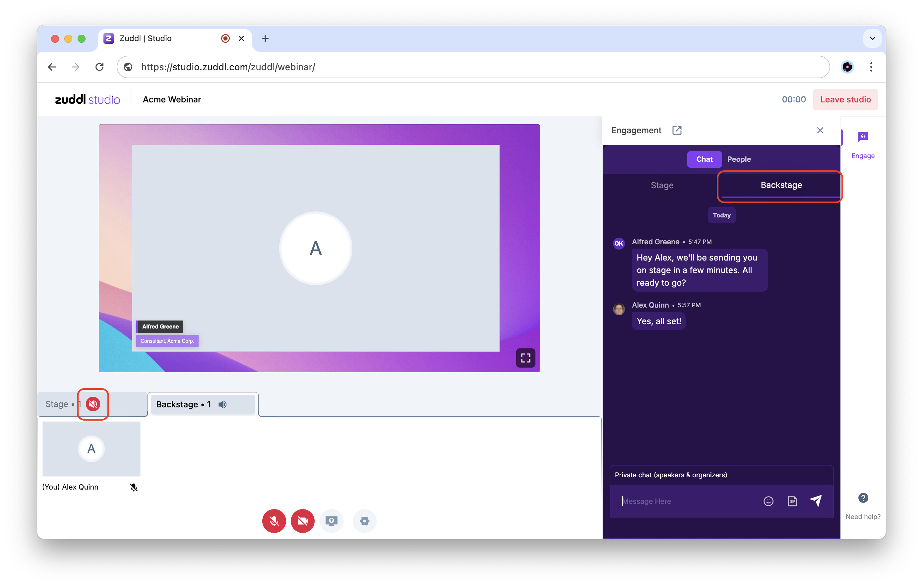Unmute your microphone with the red mic button
The height and width of the screenshot is (588, 923).
pos(274,521)
